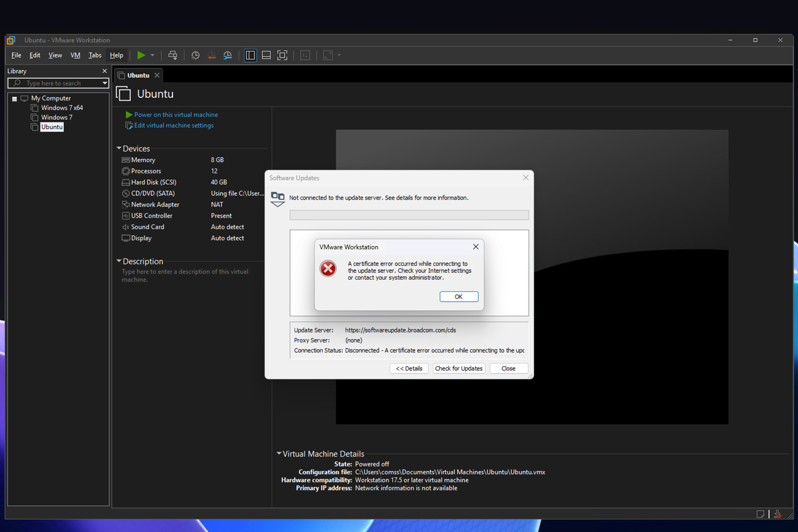The height and width of the screenshot is (532, 798).
Task: Toggle the thumbnail bar toolbar icon
Action: (267, 55)
